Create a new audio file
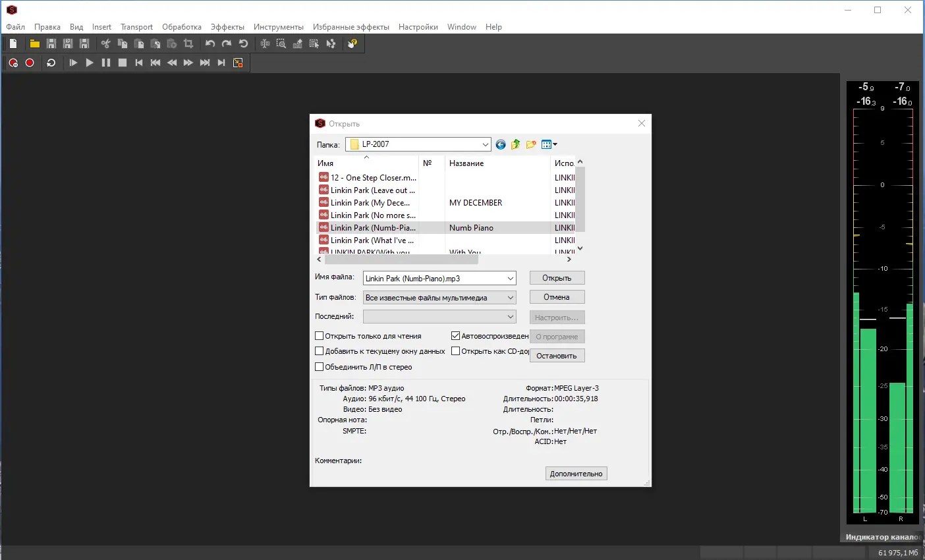Viewport: 925px width, 560px height. 13,43
